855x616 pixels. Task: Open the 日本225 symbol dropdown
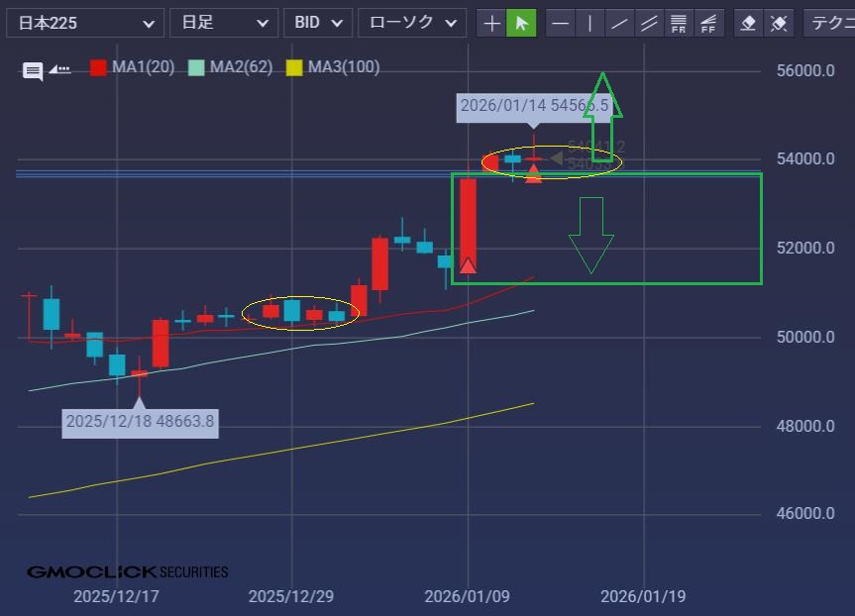pos(85,23)
